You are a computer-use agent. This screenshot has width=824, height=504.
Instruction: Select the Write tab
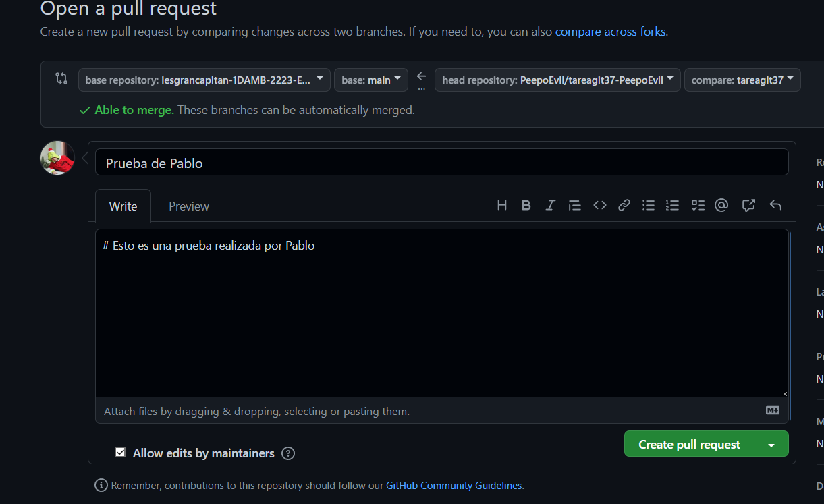coord(123,206)
